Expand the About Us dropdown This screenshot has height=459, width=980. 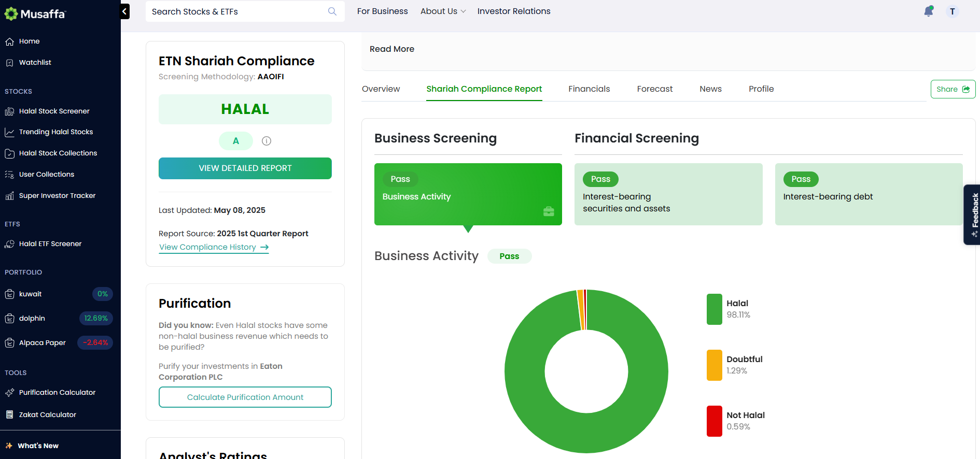pos(443,11)
